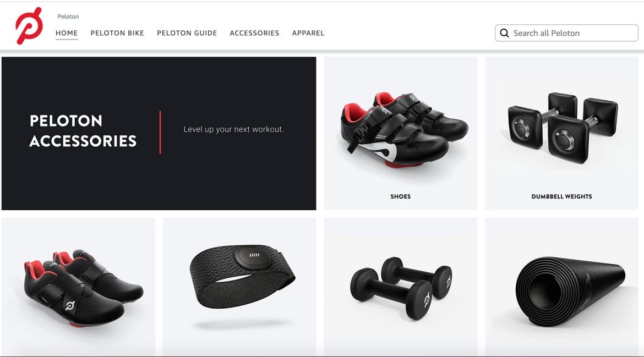This screenshot has height=357, width=644.
Task: Choose the round black dumbbells thumbnail
Action: click(x=401, y=287)
